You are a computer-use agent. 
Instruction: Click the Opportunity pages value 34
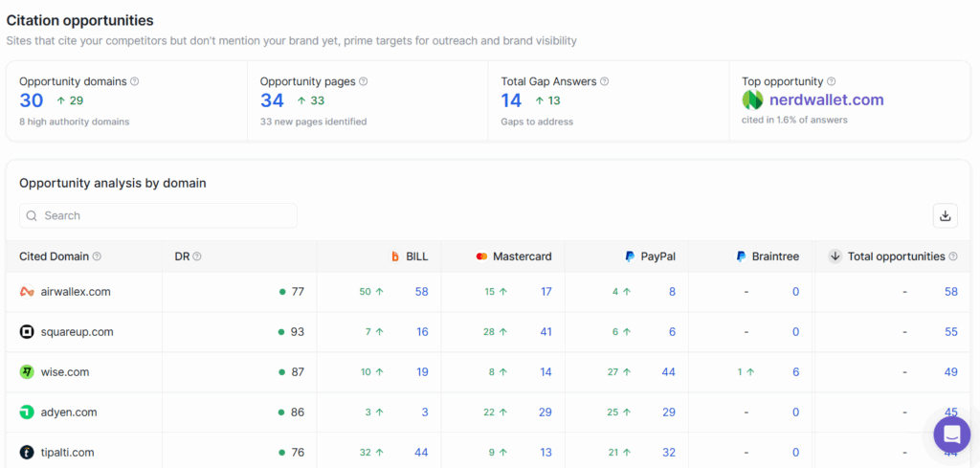click(272, 100)
